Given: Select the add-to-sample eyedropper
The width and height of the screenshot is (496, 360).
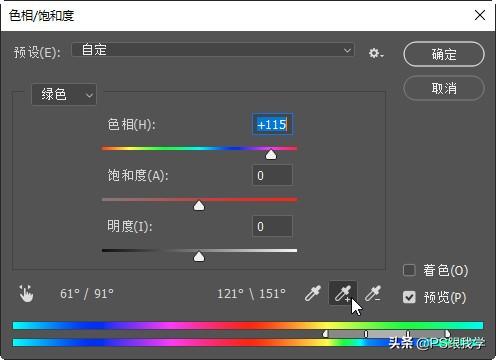Looking at the screenshot, I should 343,293.
